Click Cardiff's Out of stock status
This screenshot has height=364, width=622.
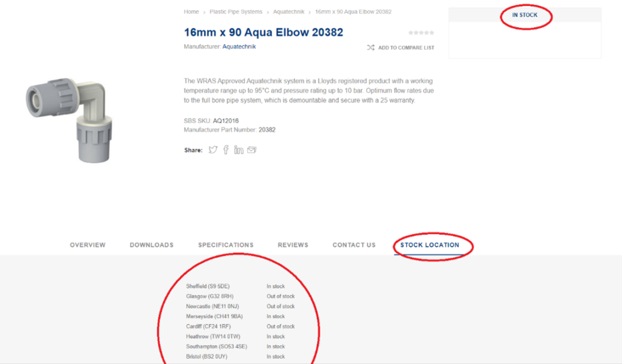point(281,327)
